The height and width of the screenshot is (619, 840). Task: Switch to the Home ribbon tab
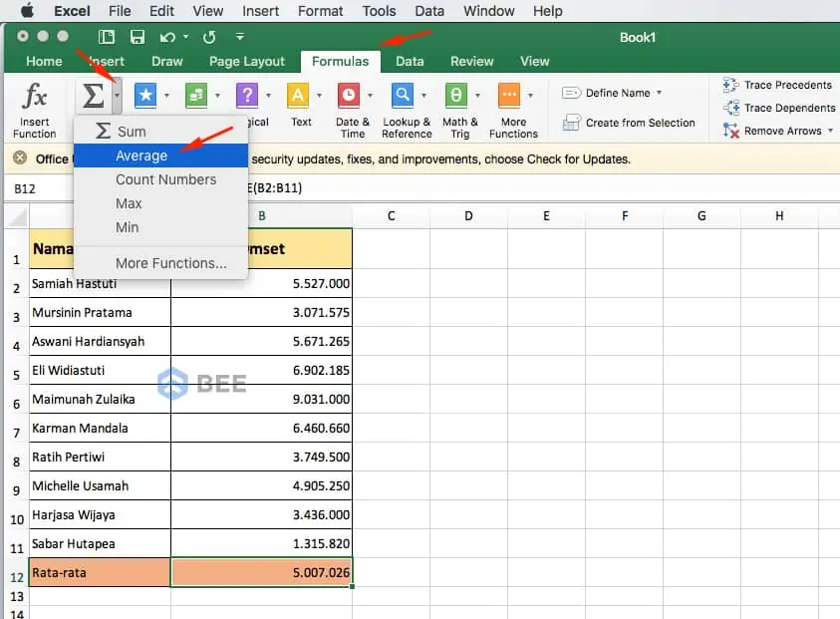pyautogui.click(x=44, y=61)
